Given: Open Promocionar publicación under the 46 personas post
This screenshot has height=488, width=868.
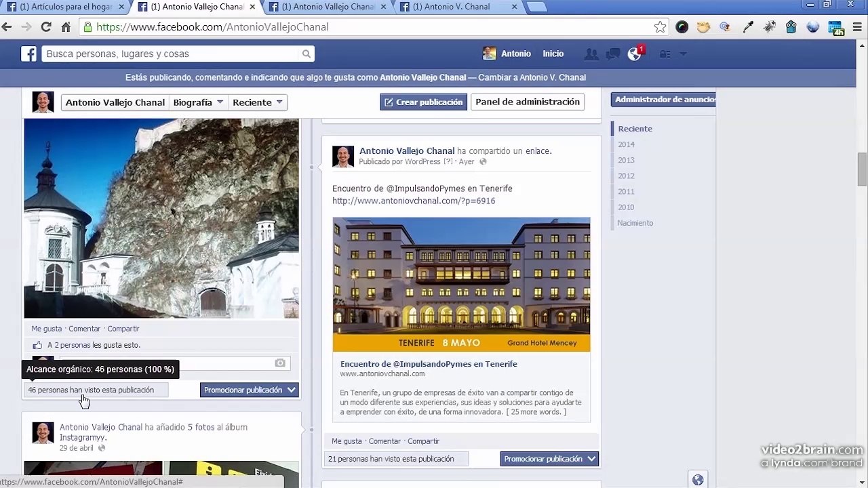Looking at the screenshot, I should [x=250, y=390].
